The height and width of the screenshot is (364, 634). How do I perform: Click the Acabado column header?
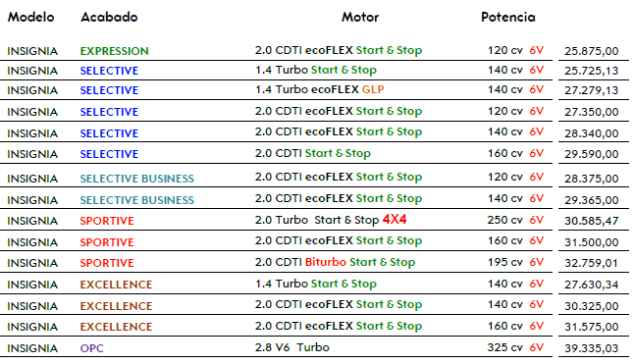coord(109,17)
